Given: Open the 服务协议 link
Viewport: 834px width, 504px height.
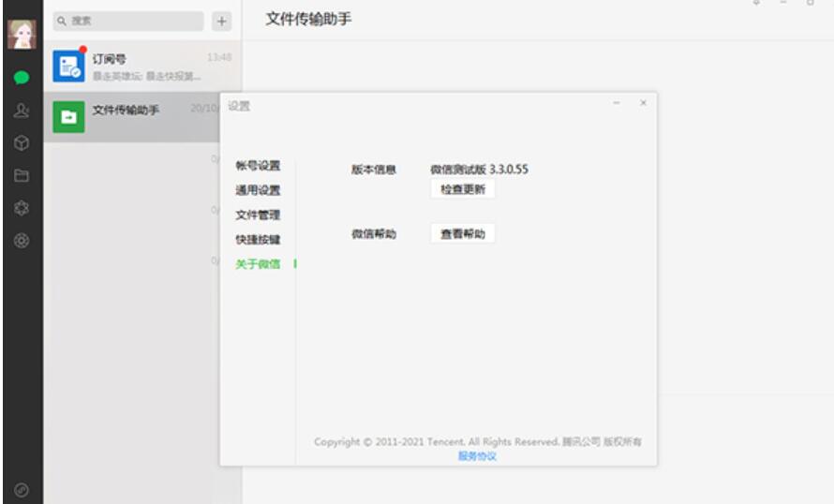Looking at the screenshot, I should pos(477,456).
